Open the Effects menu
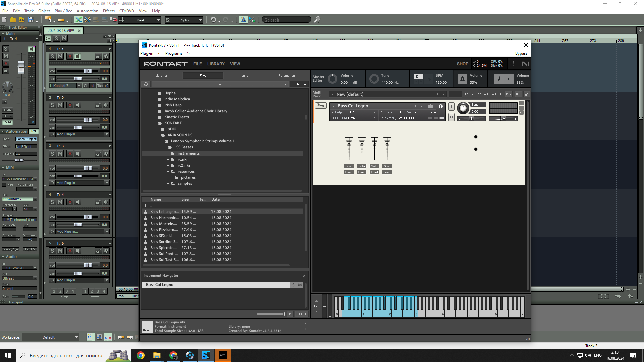The width and height of the screenshot is (644, 362). point(109,11)
